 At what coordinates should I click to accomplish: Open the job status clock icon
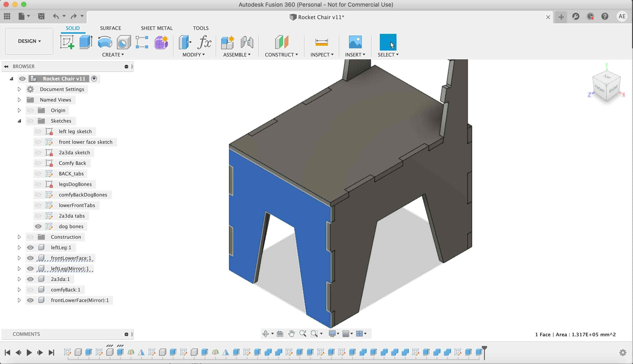(x=590, y=16)
